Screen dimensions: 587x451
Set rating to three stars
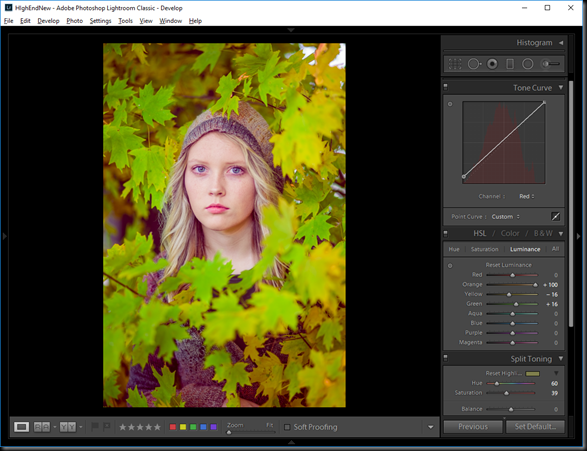click(140, 427)
